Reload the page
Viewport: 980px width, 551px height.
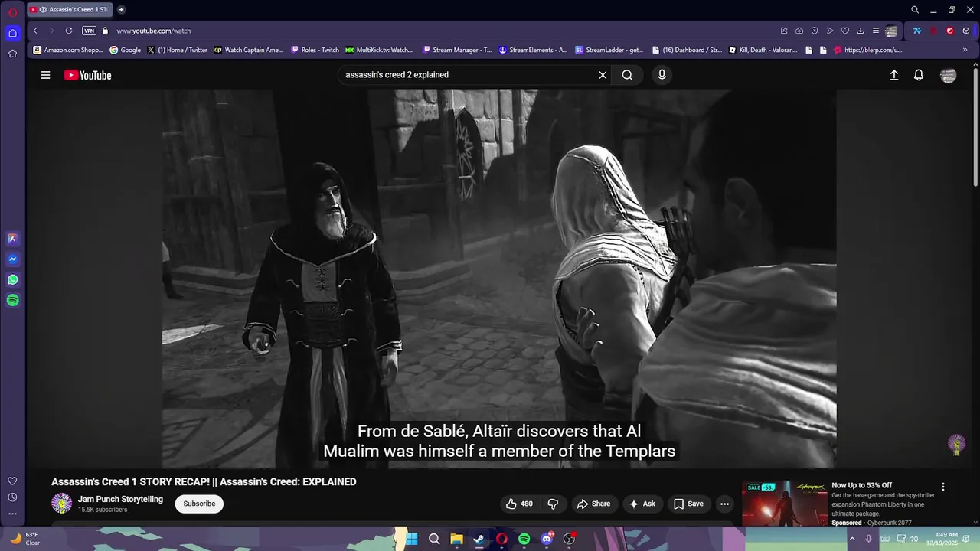pos(69,31)
